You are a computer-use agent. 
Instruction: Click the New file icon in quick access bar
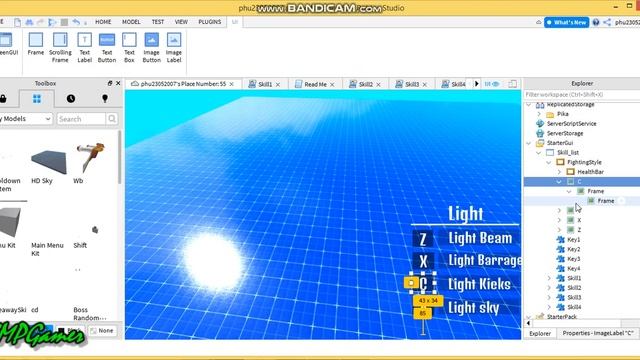pos(18,22)
